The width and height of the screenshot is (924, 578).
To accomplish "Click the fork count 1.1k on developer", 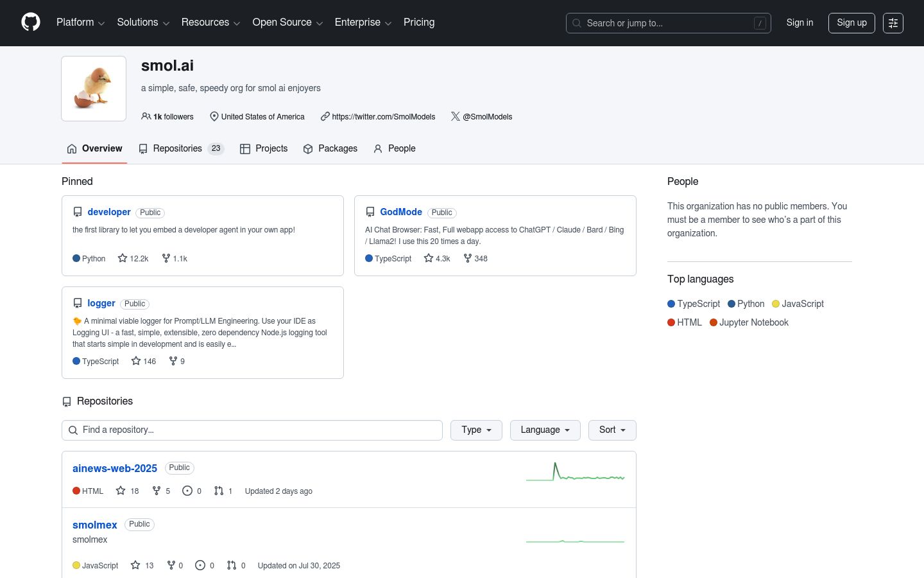I will pyautogui.click(x=175, y=258).
